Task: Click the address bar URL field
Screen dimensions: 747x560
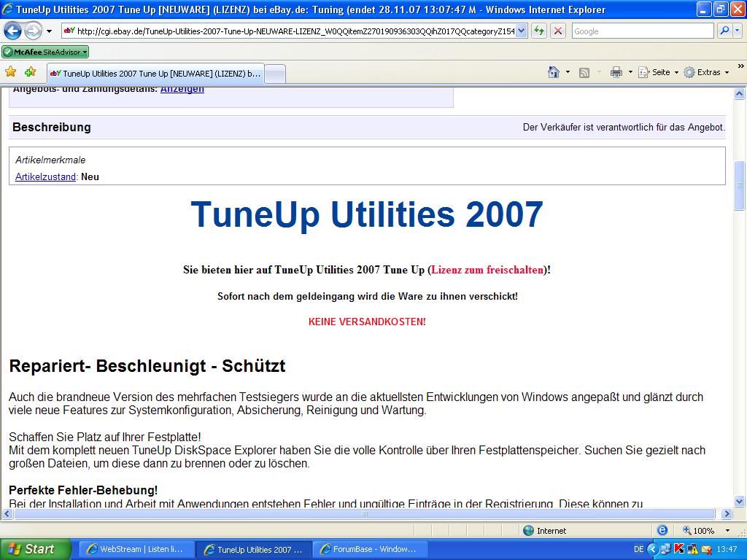Action: pos(289,31)
